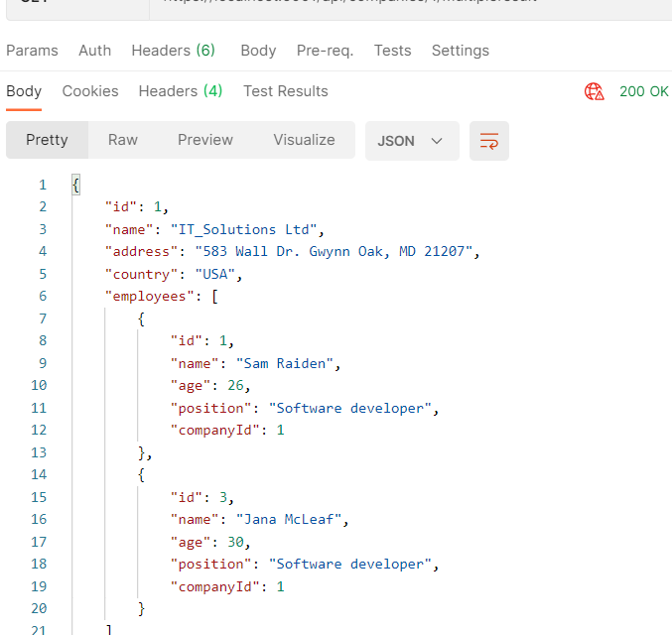
Task: Click the network globe icon beside 200 OK
Action: pos(595,91)
